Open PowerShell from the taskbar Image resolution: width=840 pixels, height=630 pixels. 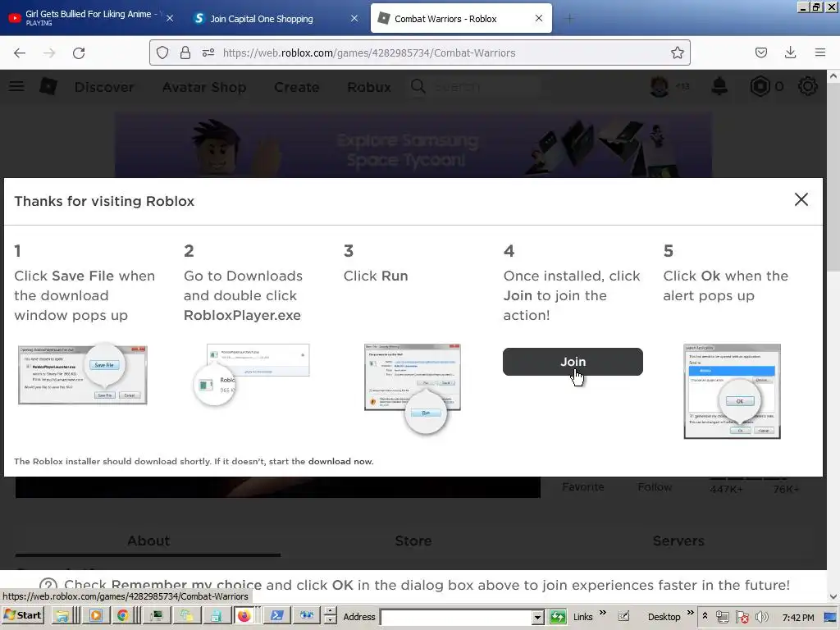277,616
